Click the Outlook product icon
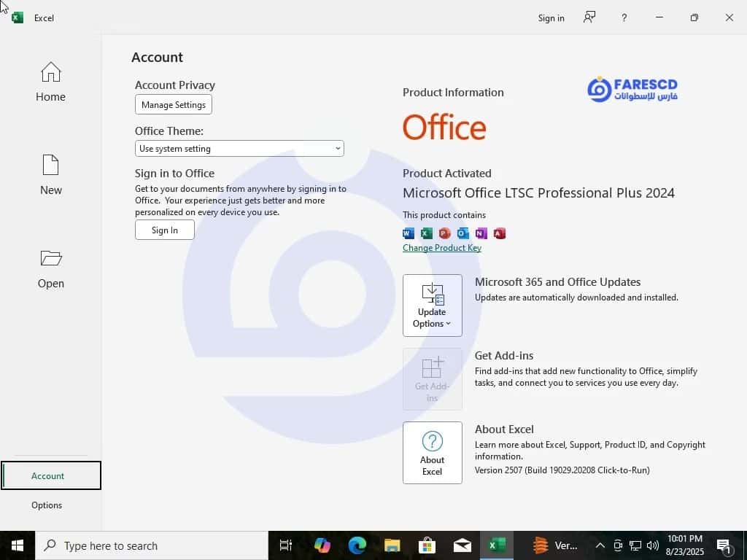Image resolution: width=747 pixels, height=560 pixels. click(462, 233)
